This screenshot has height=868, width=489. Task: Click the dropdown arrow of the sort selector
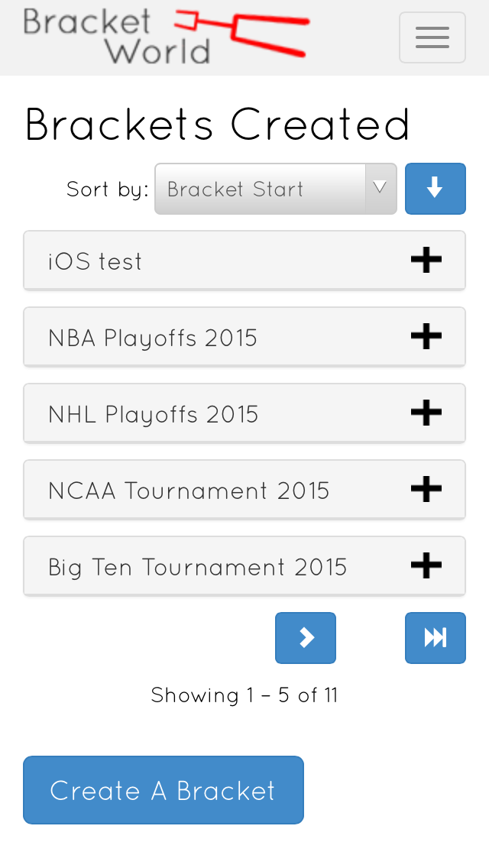[380, 188]
